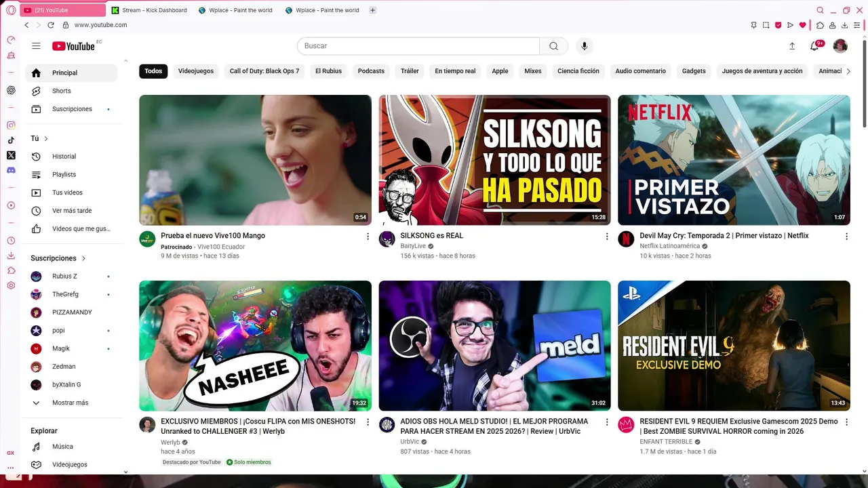Switch to 'Stream - Kick Dashboard' tab

(149, 10)
